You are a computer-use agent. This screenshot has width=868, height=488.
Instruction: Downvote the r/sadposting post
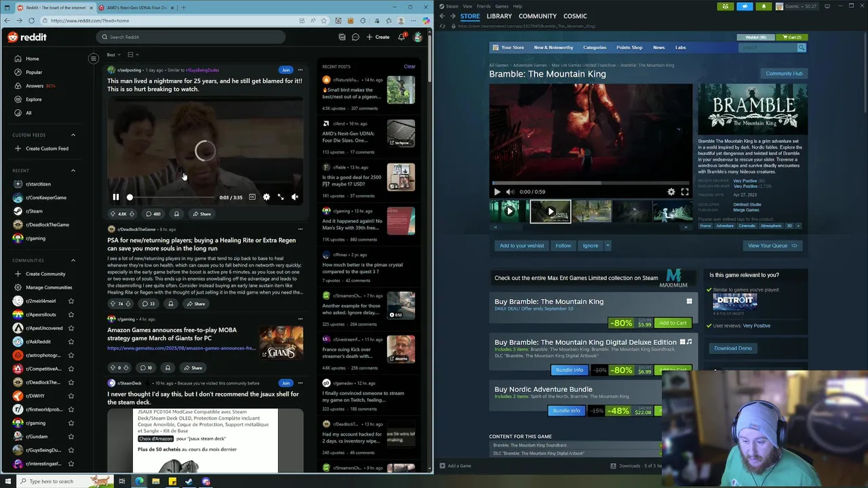pos(132,214)
